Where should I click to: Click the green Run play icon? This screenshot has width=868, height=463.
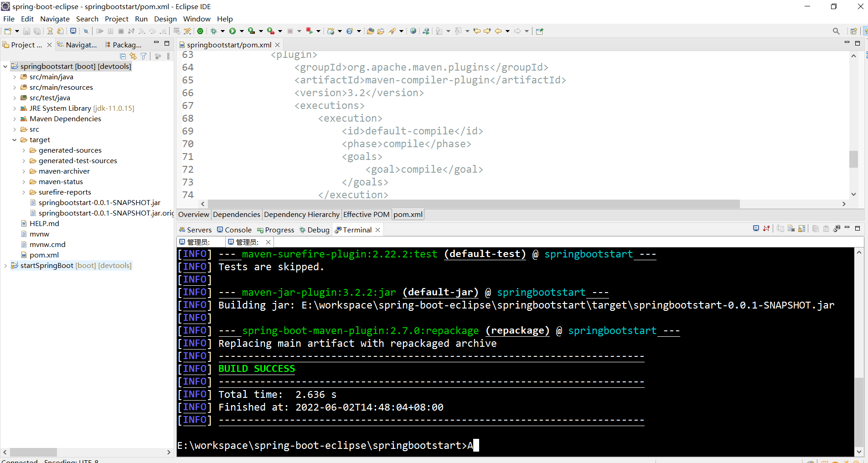232,31
